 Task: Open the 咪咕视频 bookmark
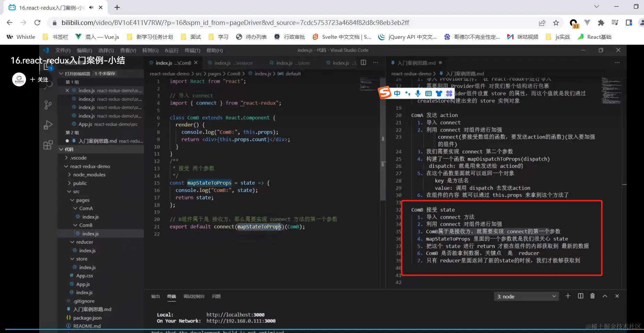pos(523,37)
